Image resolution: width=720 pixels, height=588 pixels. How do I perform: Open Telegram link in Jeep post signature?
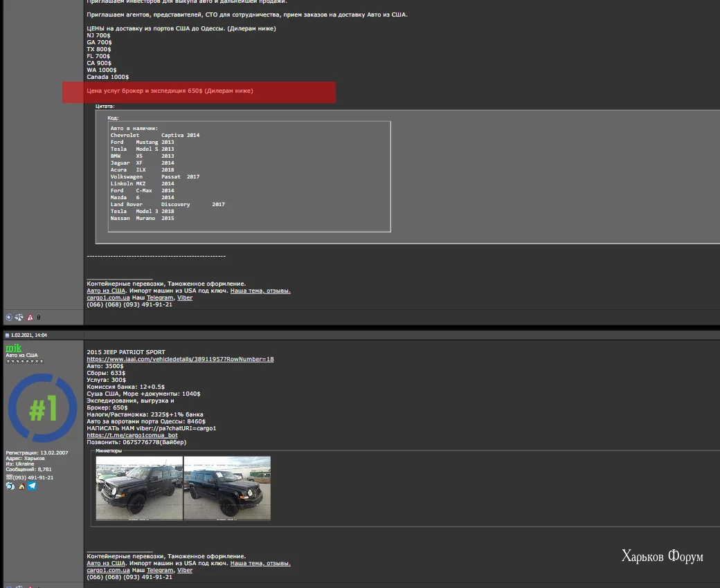160,570
